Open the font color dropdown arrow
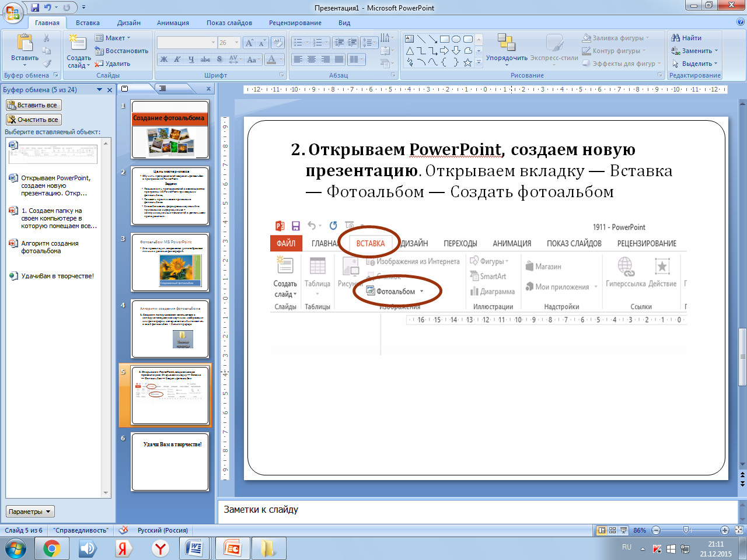This screenshot has width=747, height=560. point(281,59)
